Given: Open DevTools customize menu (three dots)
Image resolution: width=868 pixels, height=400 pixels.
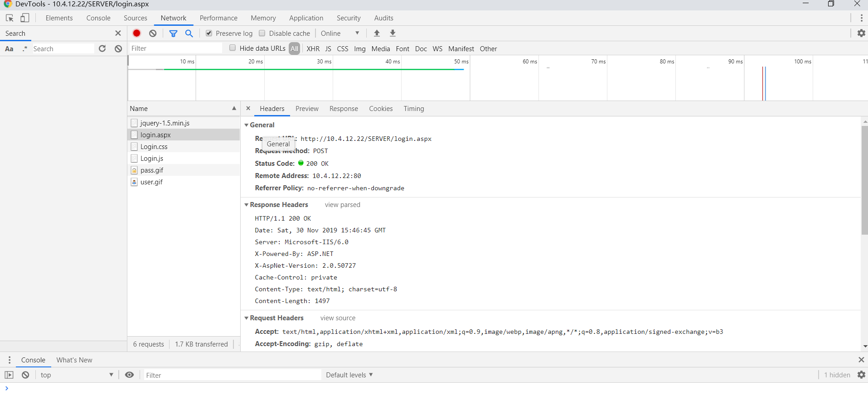Looking at the screenshot, I should click(x=861, y=18).
